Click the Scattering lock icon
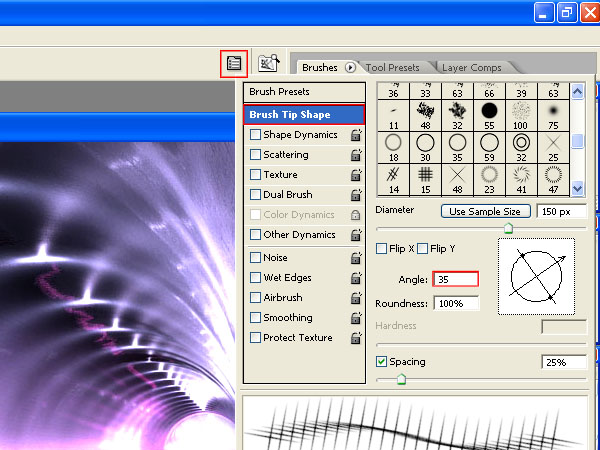The width and height of the screenshot is (600, 450). point(356,155)
